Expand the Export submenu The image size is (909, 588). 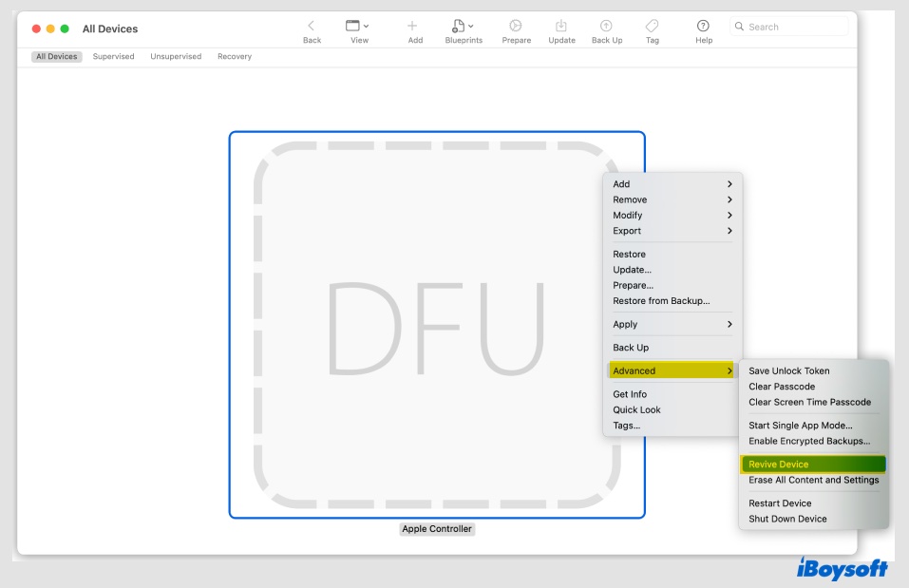coord(672,231)
